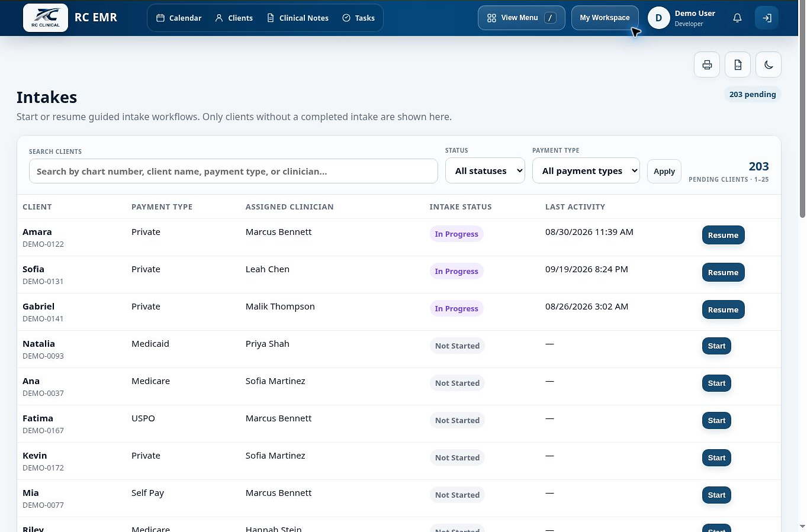Resume intake for Amara
Screen dimensions: 807x532
pos(723,235)
